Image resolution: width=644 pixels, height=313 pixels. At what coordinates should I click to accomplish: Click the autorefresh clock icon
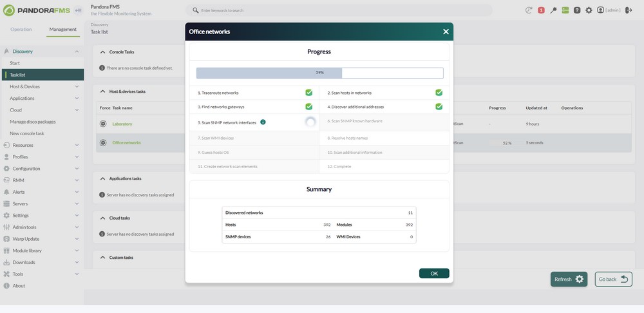529,10
